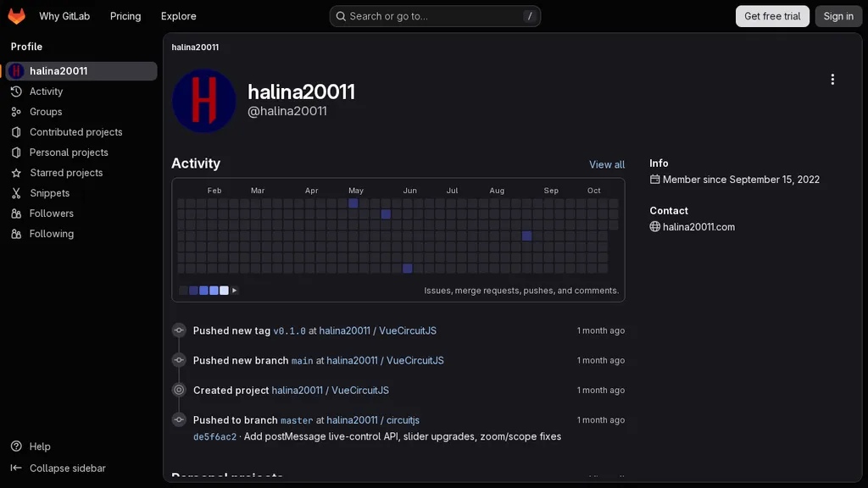Open the halina20011.com website link
868x488 pixels.
pos(698,227)
